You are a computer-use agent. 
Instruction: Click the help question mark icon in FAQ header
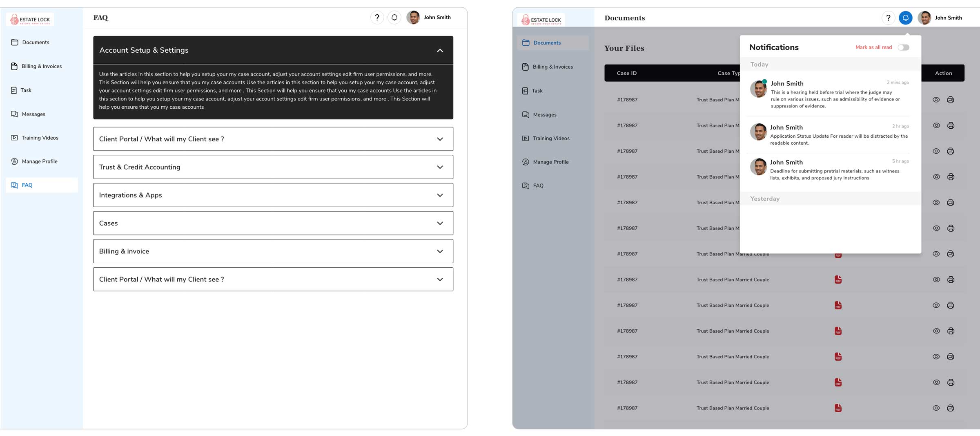(x=377, y=18)
